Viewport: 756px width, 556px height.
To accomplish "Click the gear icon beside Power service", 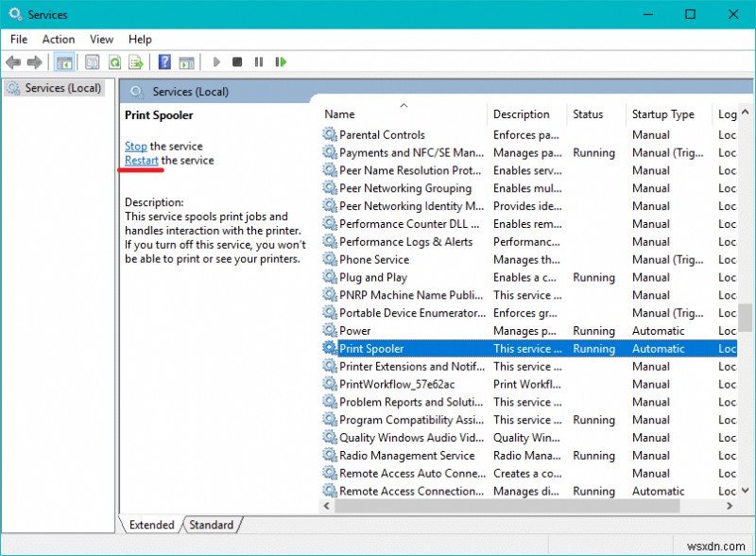I will [x=330, y=330].
